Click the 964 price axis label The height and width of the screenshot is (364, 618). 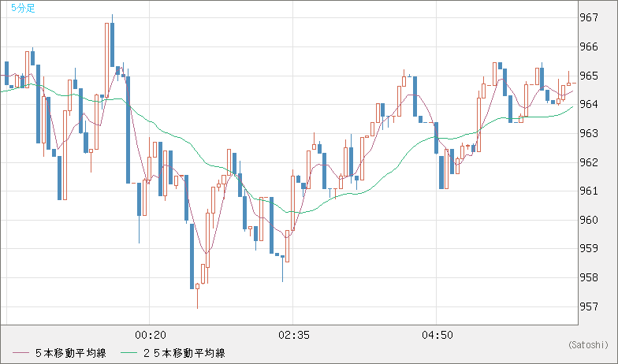[588, 104]
